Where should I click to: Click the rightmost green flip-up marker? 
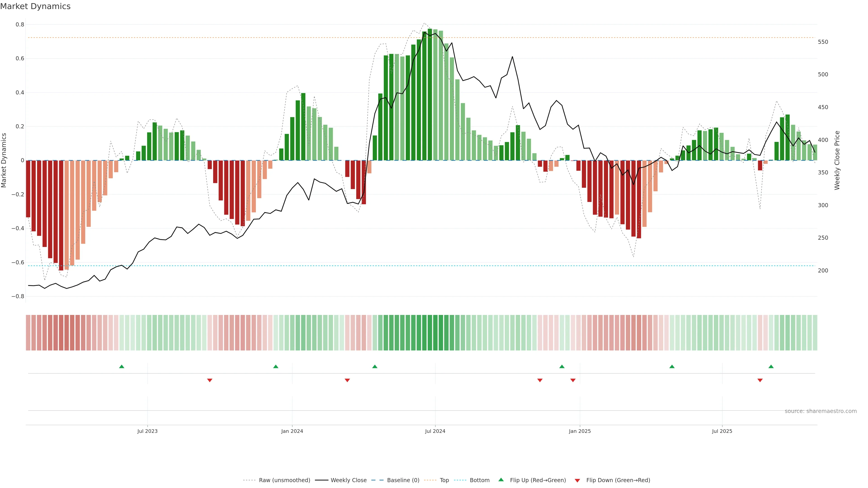tap(771, 366)
